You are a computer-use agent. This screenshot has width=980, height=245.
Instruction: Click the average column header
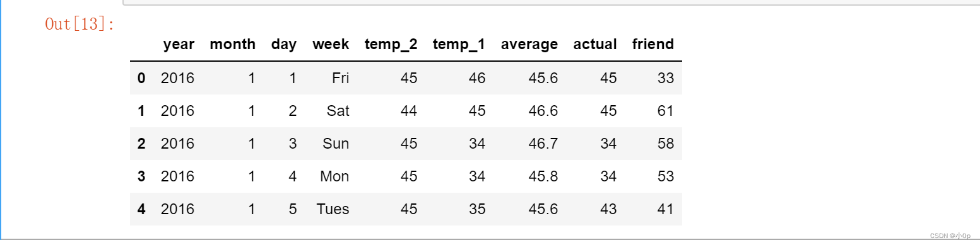coord(529,45)
